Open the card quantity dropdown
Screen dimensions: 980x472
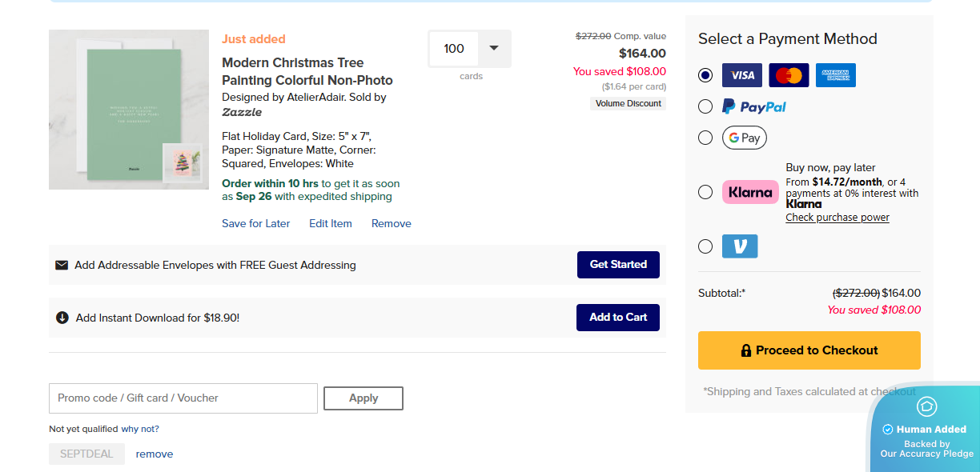click(494, 48)
